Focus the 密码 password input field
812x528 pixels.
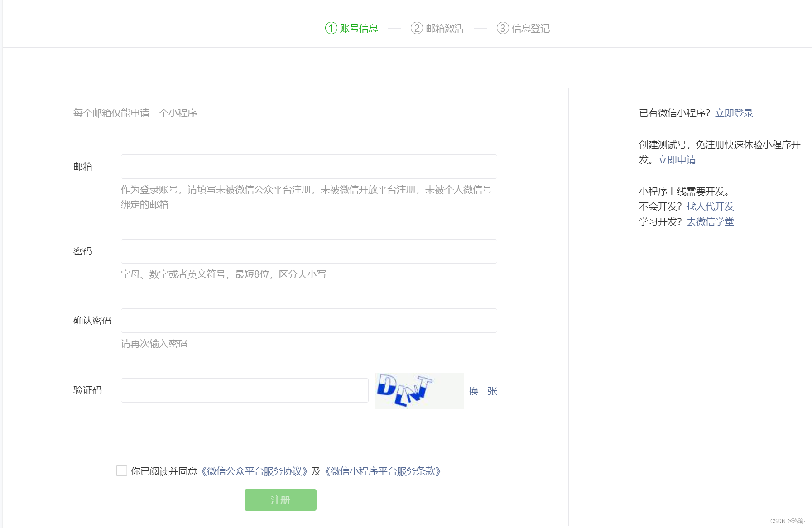coord(309,251)
